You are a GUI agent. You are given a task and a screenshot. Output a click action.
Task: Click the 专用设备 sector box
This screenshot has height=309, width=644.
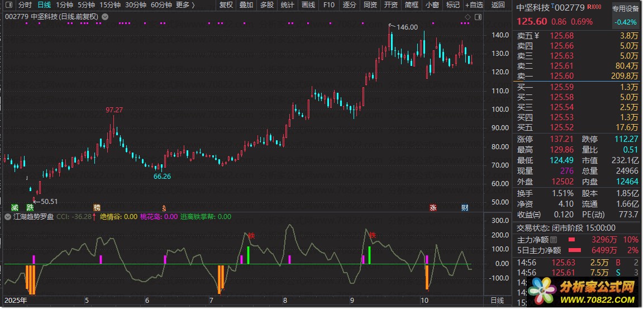(x=625, y=9)
